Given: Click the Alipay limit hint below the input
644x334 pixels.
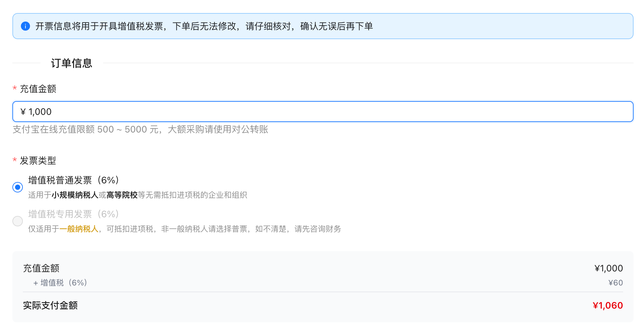Looking at the screenshot, I should coord(140,129).
